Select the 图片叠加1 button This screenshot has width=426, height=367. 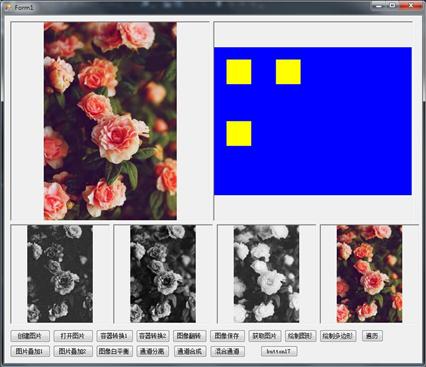click(x=30, y=351)
